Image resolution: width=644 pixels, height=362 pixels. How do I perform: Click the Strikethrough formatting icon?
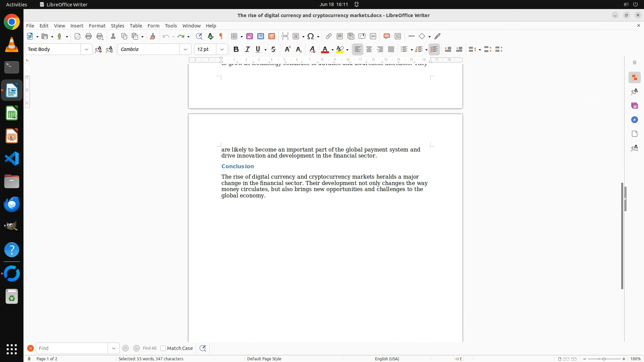[x=273, y=49]
